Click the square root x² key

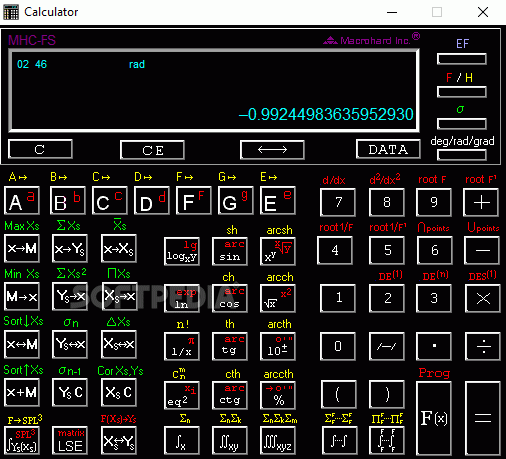(x=277, y=298)
